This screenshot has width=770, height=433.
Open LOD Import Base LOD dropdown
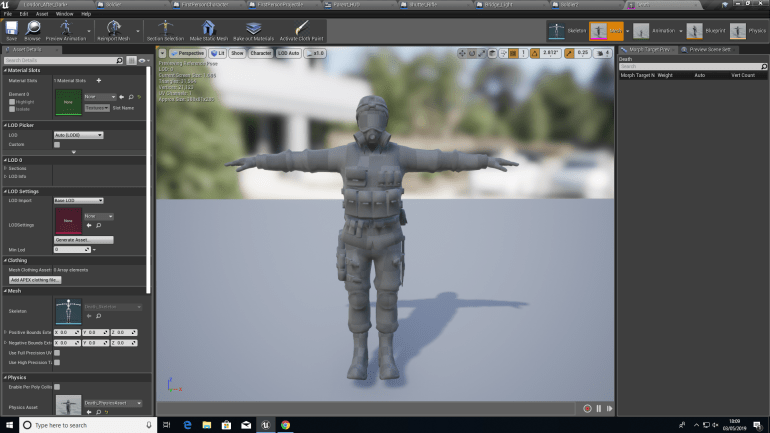point(78,201)
